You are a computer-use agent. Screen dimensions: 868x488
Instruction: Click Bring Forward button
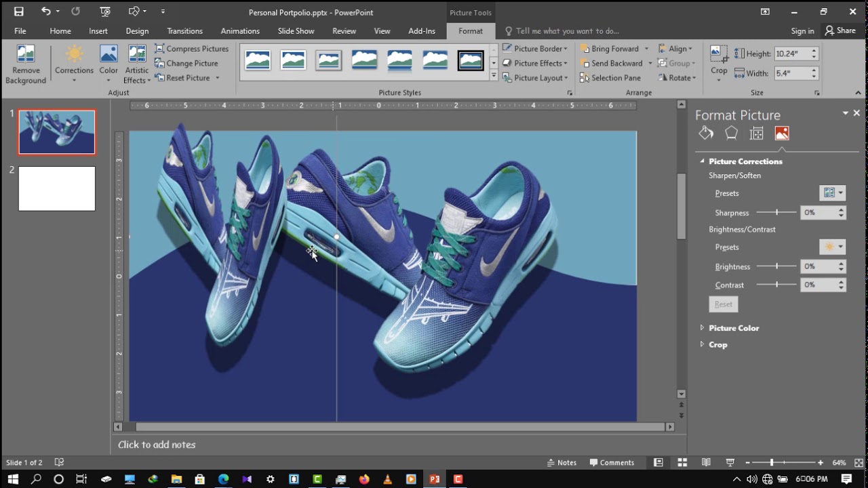(609, 49)
